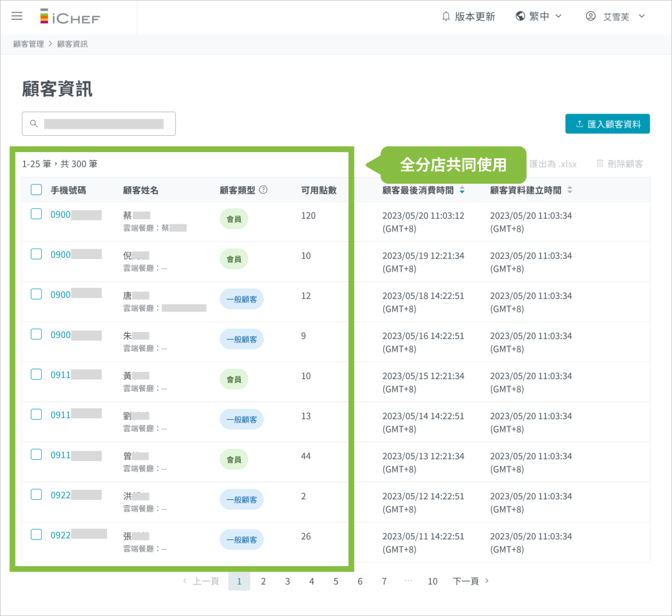Open the 顧客管理 breadcrumb link
Screen dimensions: 672x616
pyautogui.click(x=28, y=44)
